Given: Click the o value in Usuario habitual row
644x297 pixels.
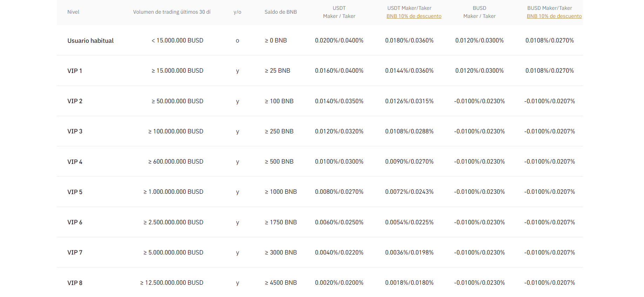Looking at the screenshot, I should tap(237, 41).
